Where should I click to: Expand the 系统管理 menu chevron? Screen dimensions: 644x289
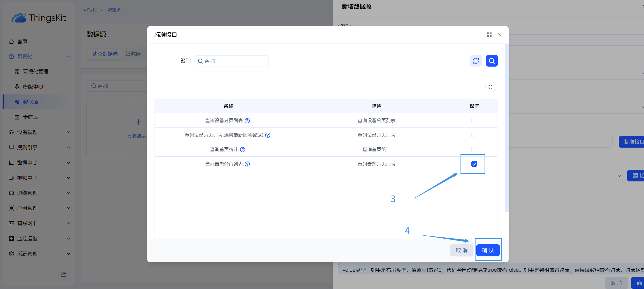pos(68,254)
